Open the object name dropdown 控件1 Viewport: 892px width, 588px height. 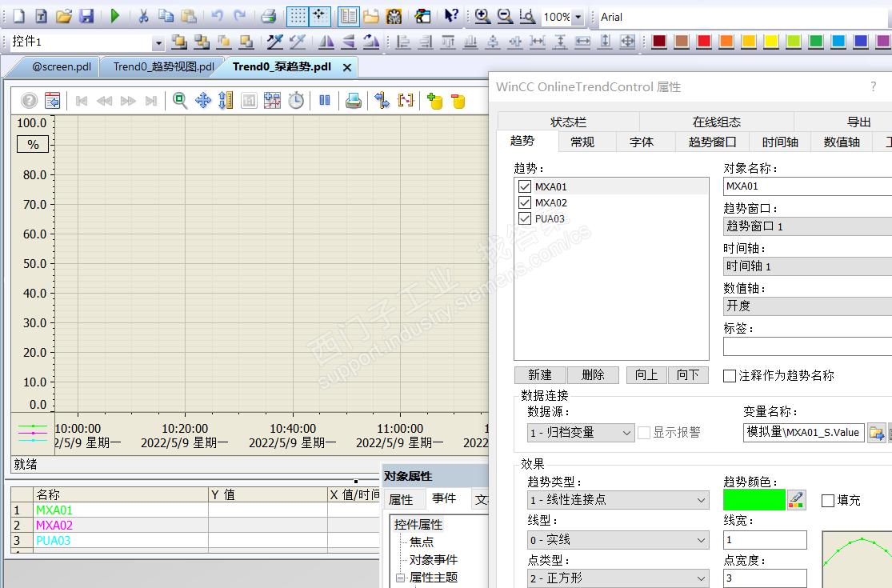(x=158, y=42)
